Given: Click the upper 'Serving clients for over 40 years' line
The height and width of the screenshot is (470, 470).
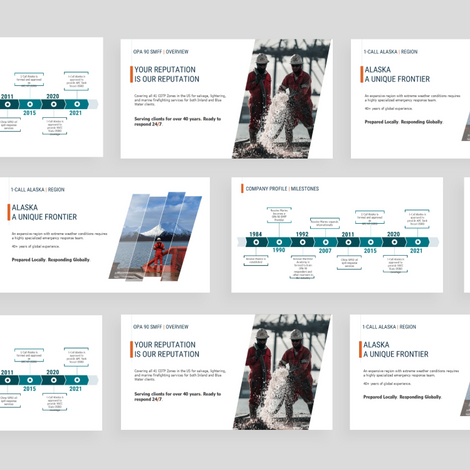Looking at the screenshot, I should pyautogui.click(x=178, y=121).
